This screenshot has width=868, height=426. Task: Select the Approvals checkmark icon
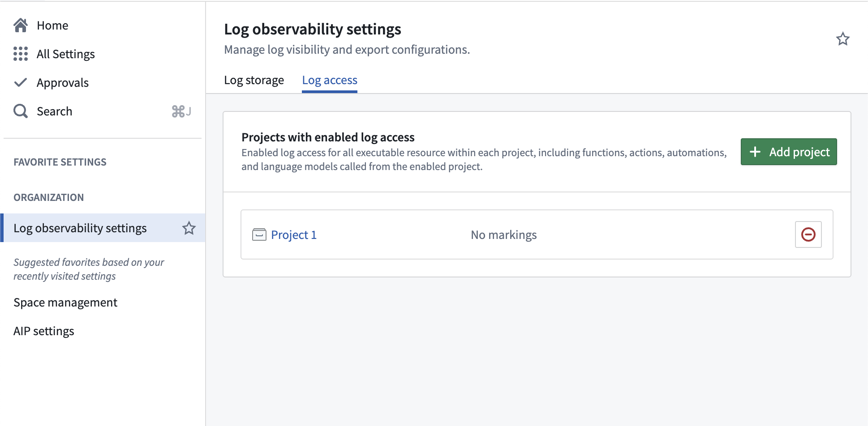coord(20,82)
